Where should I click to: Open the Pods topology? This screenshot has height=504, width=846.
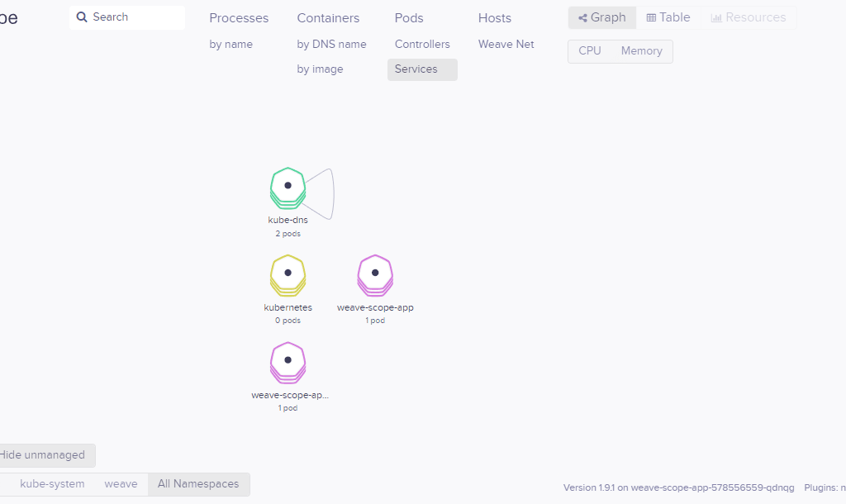coord(409,18)
